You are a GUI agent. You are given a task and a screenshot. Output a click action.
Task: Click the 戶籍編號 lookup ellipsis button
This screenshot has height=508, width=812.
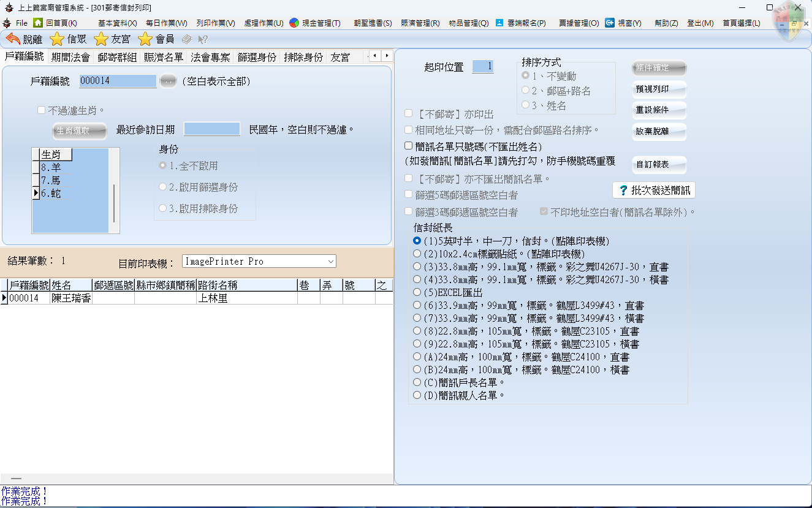point(167,81)
